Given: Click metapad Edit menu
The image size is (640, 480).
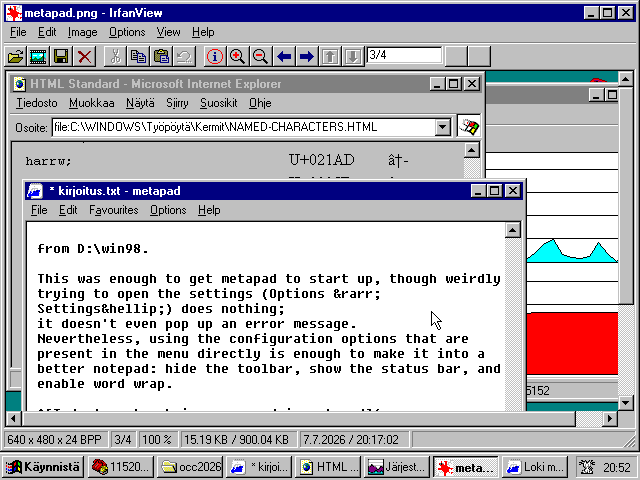Looking at the screenshot, I should 68,210.
